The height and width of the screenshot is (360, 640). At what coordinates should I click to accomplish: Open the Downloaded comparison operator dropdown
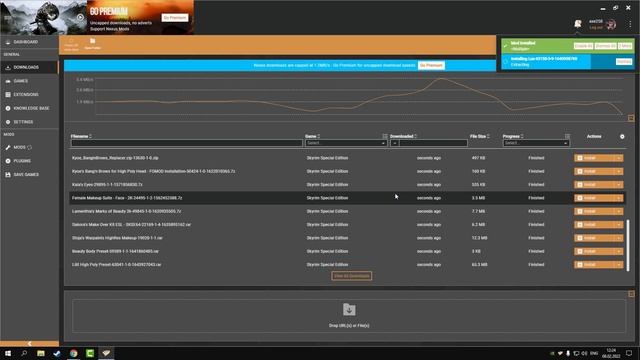[x=394, y=143]
